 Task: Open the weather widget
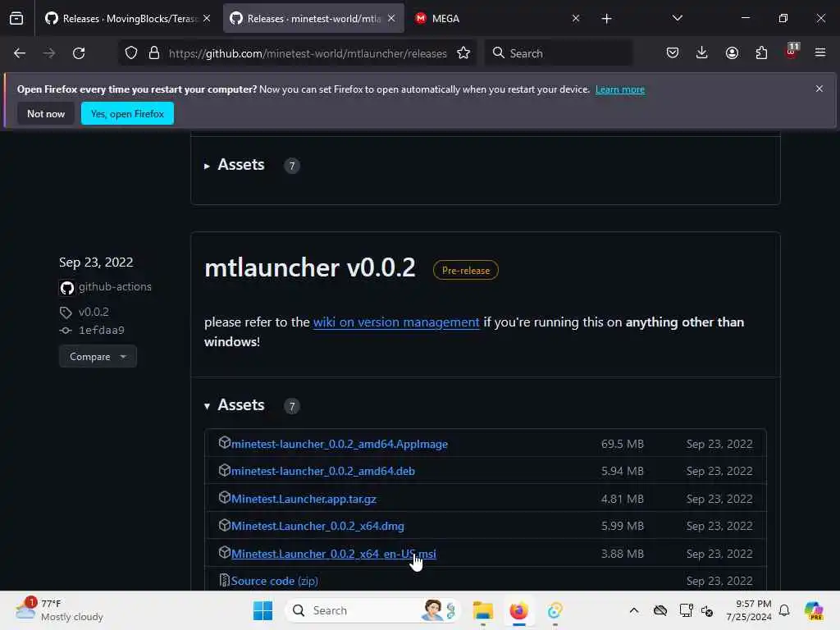(x=59, y=610)
